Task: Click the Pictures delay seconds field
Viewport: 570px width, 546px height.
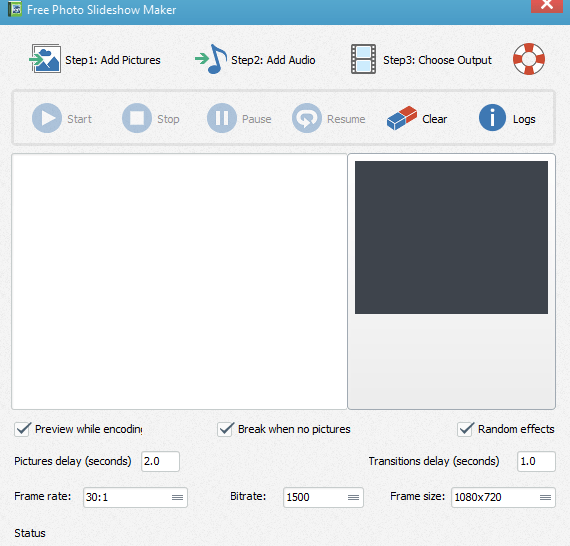Action: pyautogui.click(x=160, y=461)
